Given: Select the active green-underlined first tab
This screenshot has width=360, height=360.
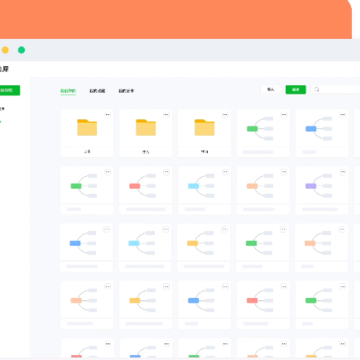Looking at the screenshot, I should (x=68, y=91).
